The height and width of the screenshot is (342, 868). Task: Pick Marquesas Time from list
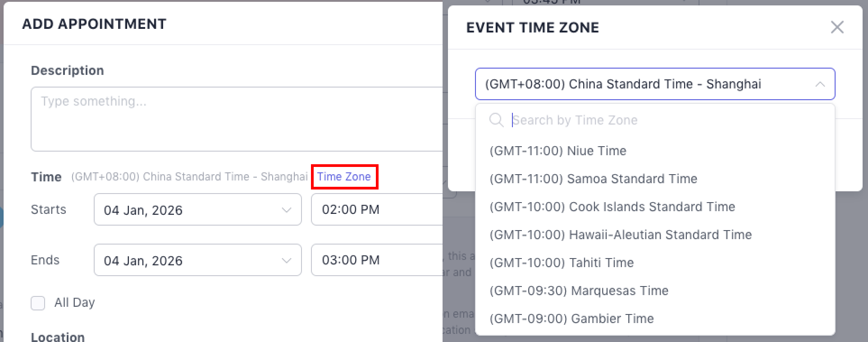(x=579, y=291)
